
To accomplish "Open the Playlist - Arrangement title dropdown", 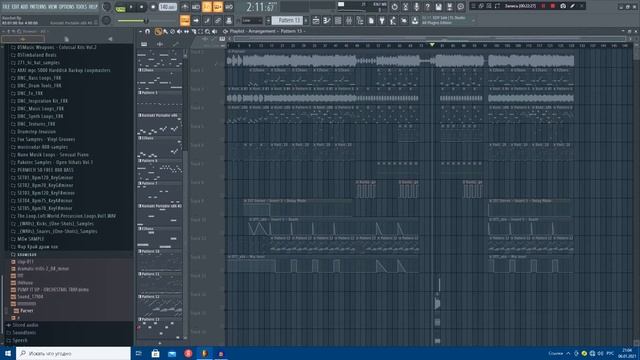I will (x=267, y=31).
